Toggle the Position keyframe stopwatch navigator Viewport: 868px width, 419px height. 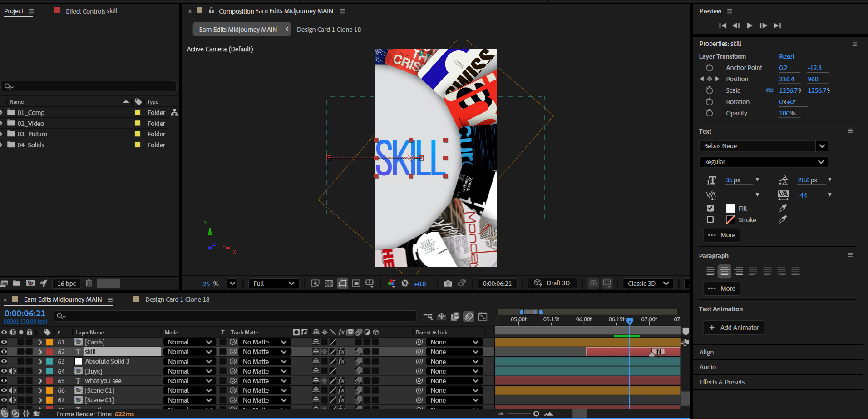709,79
